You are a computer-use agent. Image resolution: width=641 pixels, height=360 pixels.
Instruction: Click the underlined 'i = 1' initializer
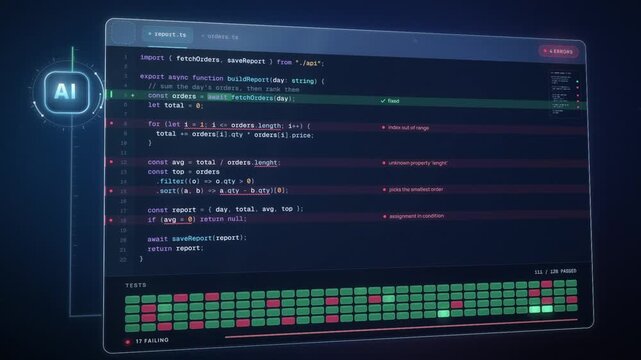[x=194, y=125]
